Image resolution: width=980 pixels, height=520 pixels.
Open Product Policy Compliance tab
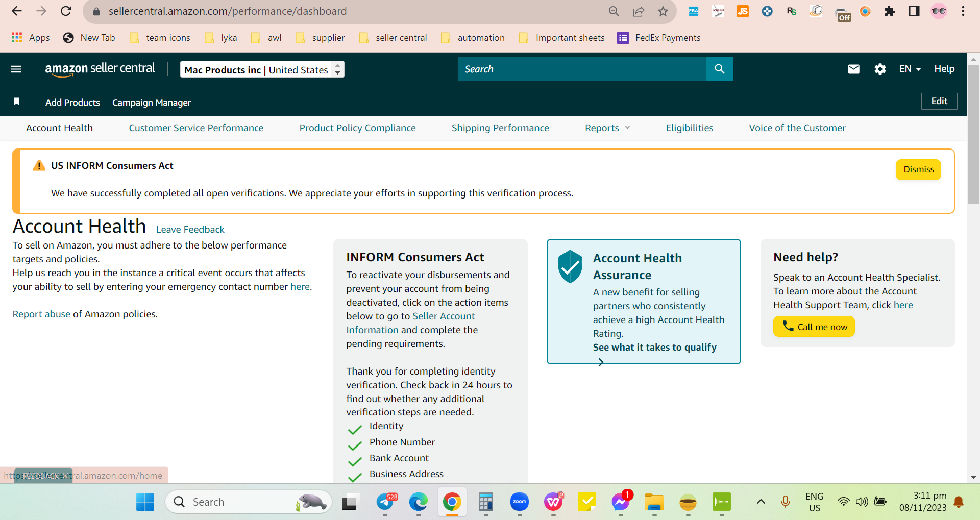(x=357, y=128)
